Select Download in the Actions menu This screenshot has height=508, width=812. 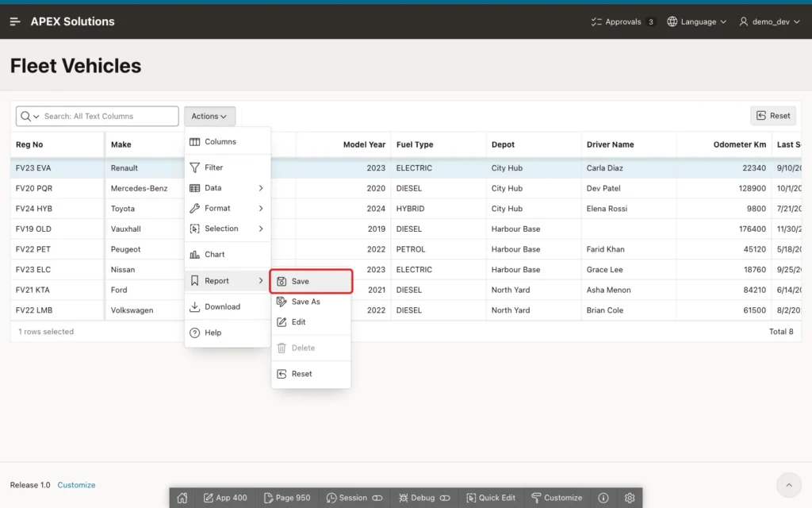[228, 307]
